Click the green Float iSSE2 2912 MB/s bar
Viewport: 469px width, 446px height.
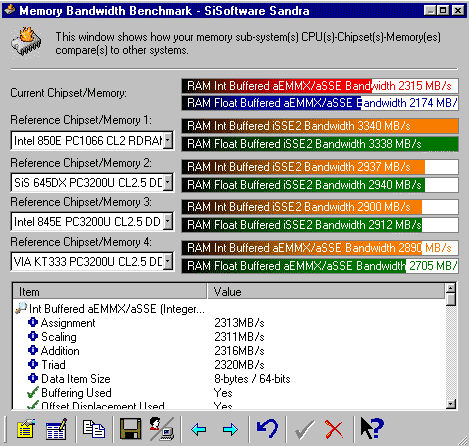(320, 225)
